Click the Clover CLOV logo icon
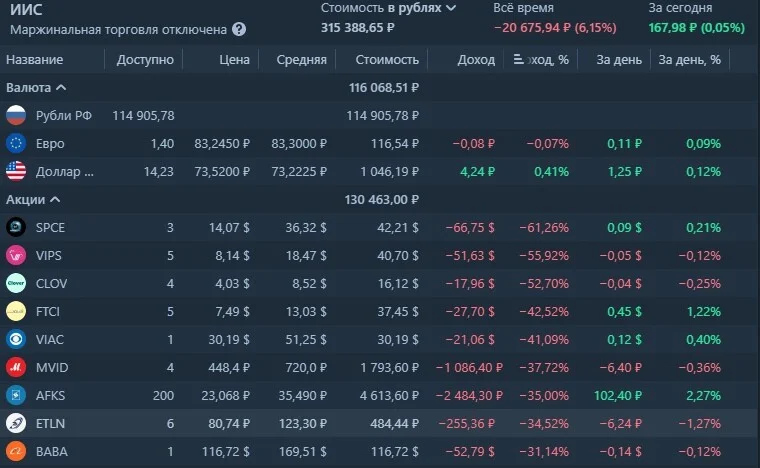760x468 pixels. 16,283
